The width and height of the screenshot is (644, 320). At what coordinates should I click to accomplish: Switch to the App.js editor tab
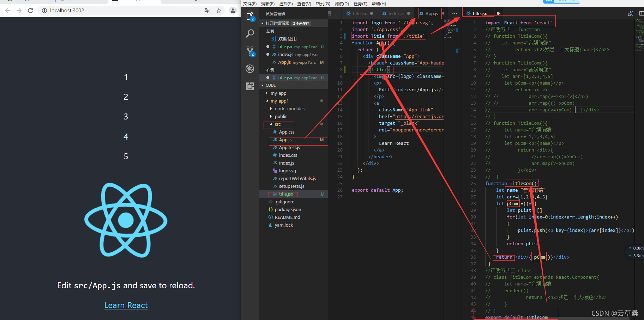pyautogui.click(x=431, y=13)
